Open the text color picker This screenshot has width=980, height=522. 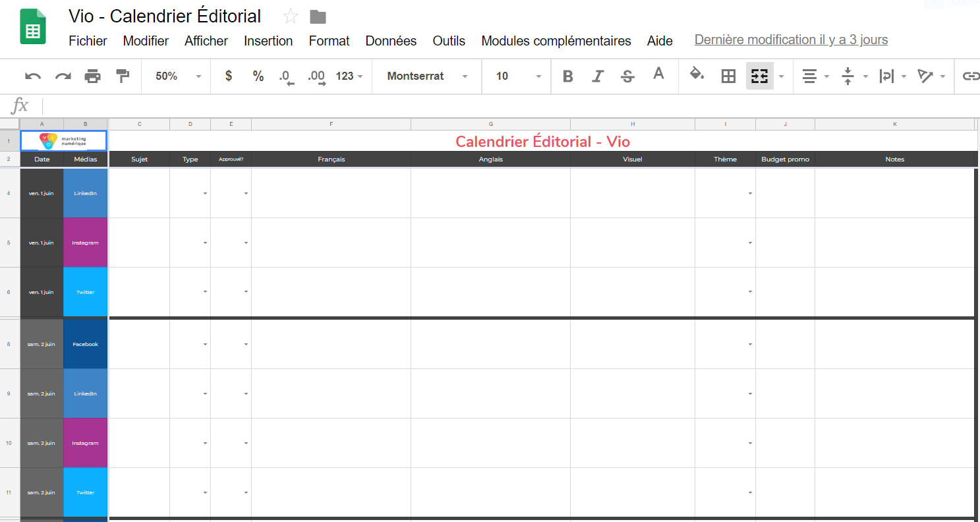click(x=658, y=74)
